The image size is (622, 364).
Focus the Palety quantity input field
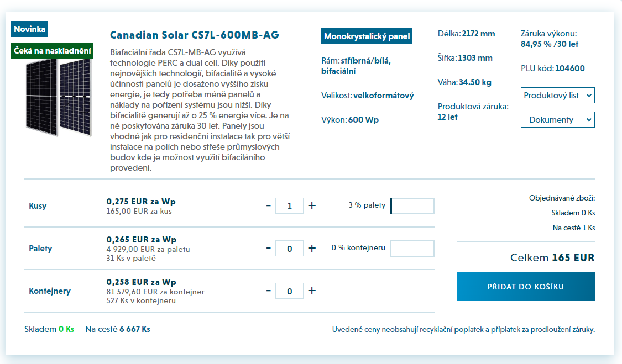[x=290, y=248]
